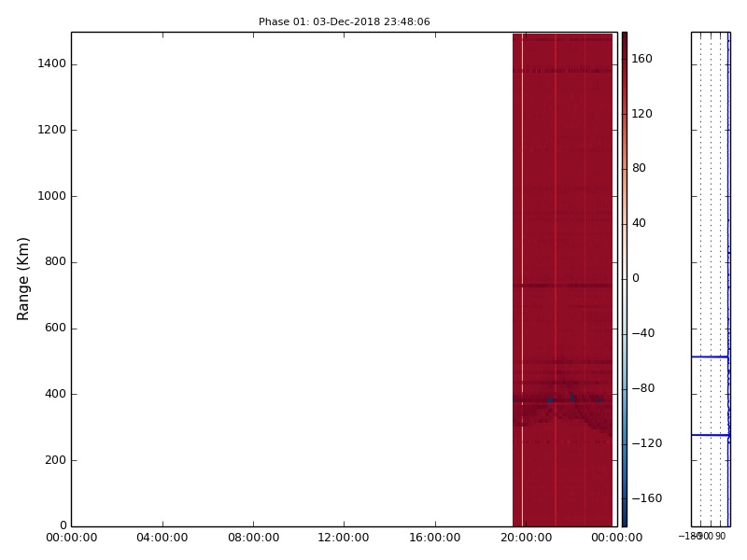The image size is (747, 560).
Task: Select the 800 range tick label
Action: coord(55,261)
